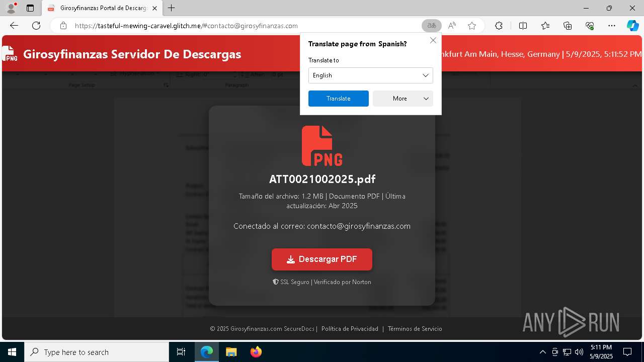Open the taskbar clock and date
Image resolution: width=644 pixels, height=362 pixels.
point(601,352)
